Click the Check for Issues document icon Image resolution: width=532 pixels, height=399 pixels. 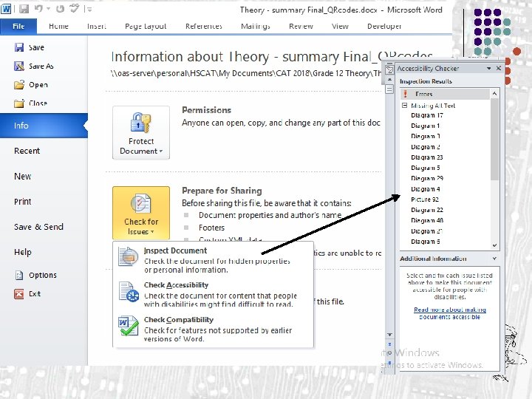140,204
